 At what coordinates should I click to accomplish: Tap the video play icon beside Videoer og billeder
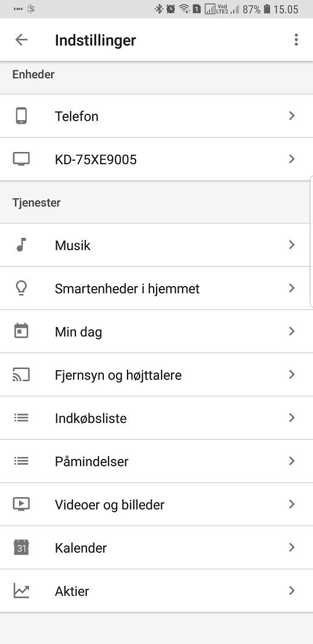(x=21, y=504)
